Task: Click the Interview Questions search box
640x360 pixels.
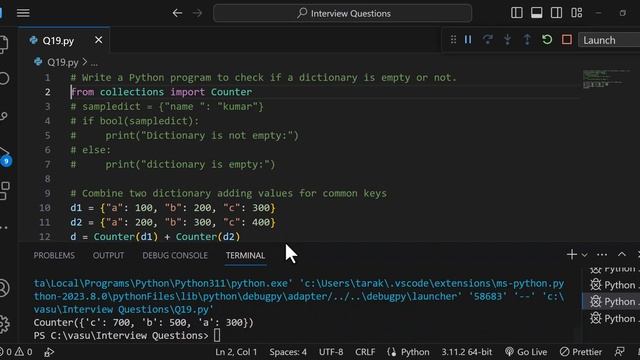Action: tap(342, 13)
